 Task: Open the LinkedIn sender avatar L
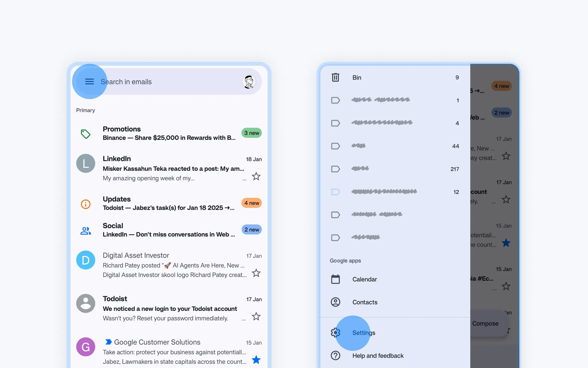tap(86, 163)
